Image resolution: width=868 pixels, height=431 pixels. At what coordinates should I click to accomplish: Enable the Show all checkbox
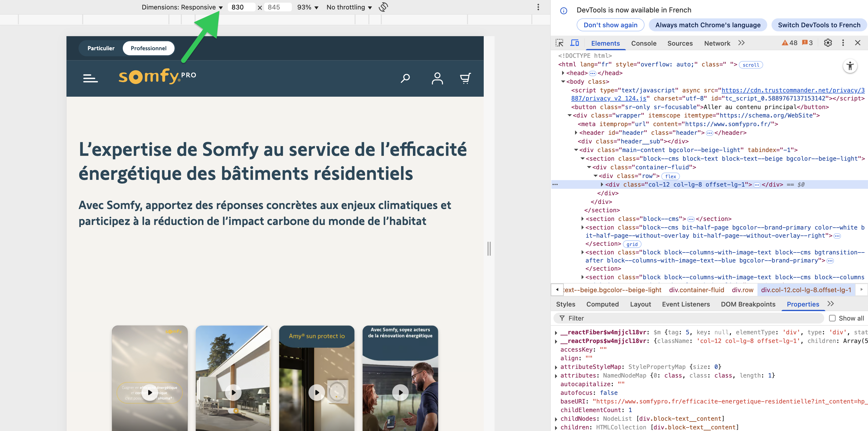click(832, 318)
